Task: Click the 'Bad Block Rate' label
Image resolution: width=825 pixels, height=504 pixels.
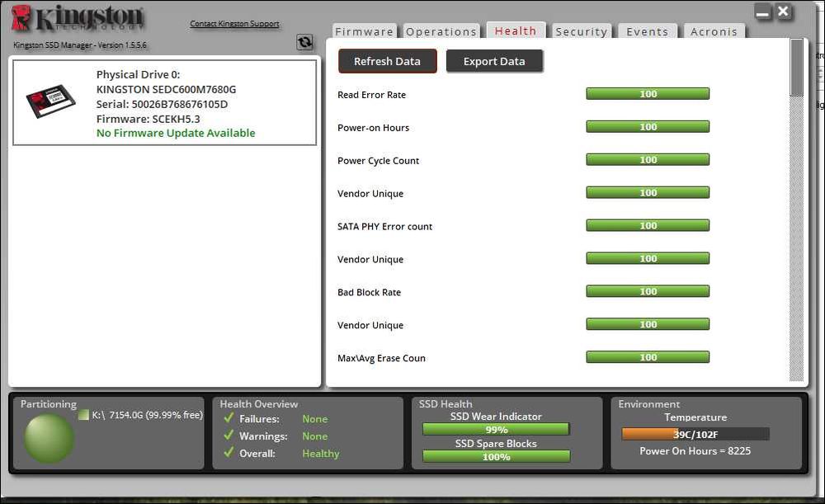Action: [x=369, y=293]
